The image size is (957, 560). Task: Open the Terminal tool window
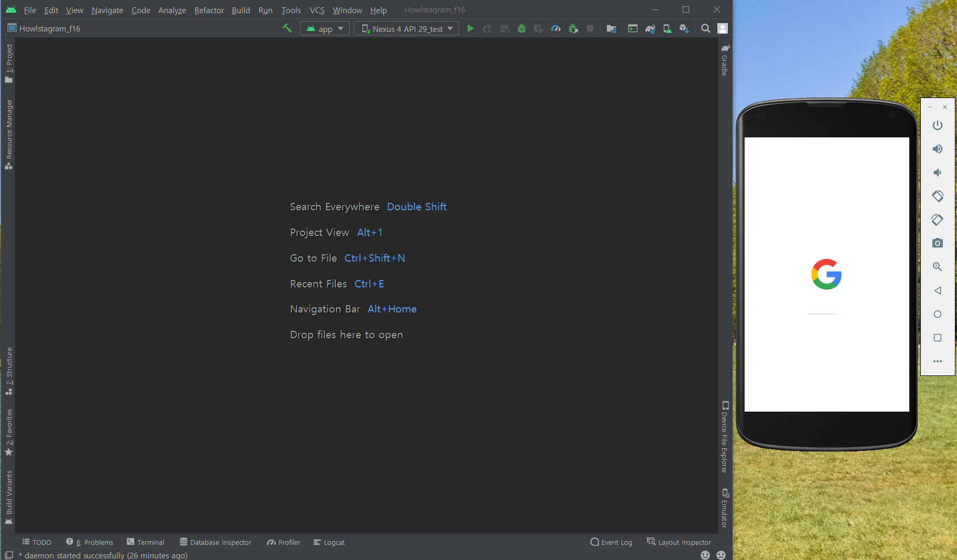(145, 542)
